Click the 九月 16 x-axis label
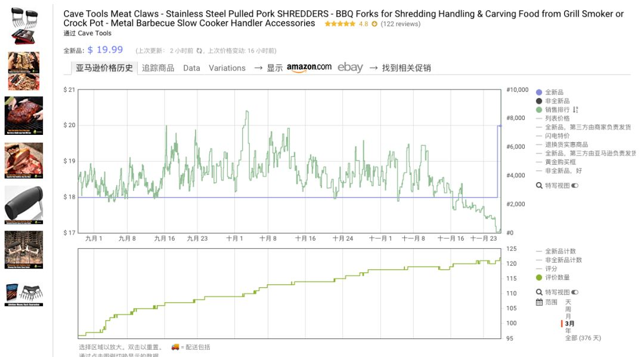This screenshot has width=644, height=357. point(165,239)
